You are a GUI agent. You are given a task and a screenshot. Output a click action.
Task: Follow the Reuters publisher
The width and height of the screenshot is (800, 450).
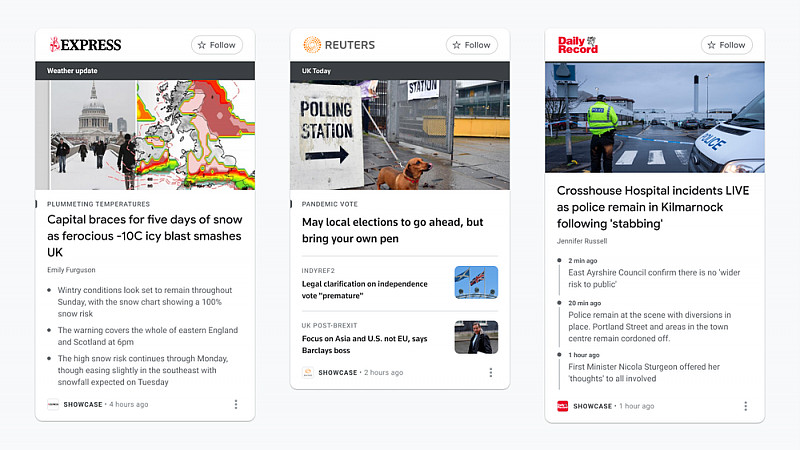pyautogui.click(x=471, y=45)
